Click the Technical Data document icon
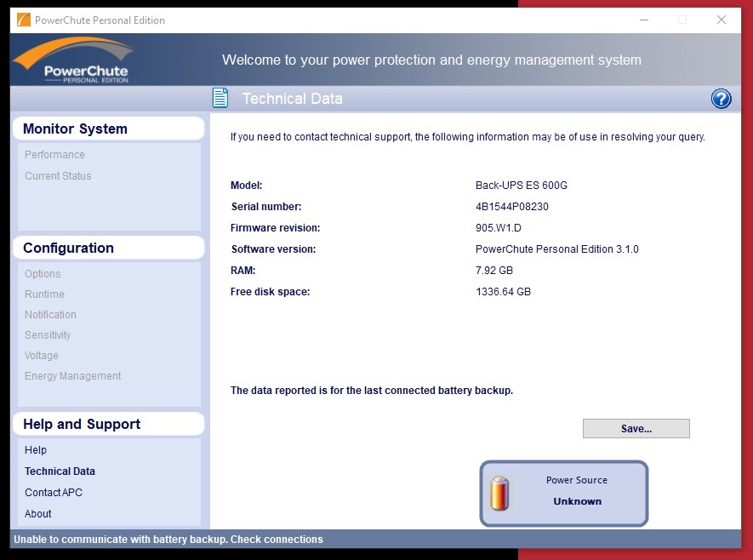Image resolution: width=753 pixels, height=560 pixels. (220, 99)
